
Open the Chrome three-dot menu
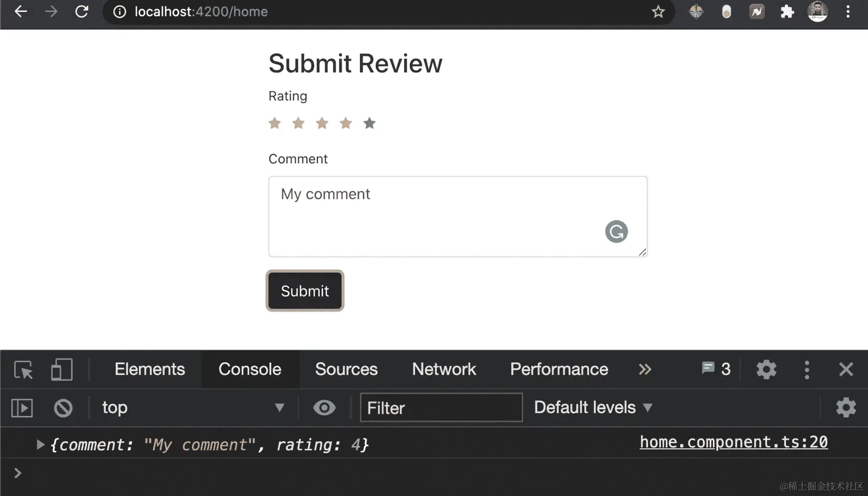(x=848, y=12)
